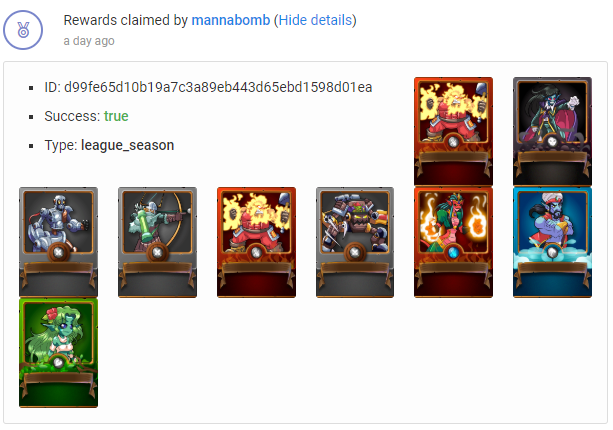This screenshot has height=430, width=613.
Task: Open the mannabomb profile link
Action: pos(231,20)
